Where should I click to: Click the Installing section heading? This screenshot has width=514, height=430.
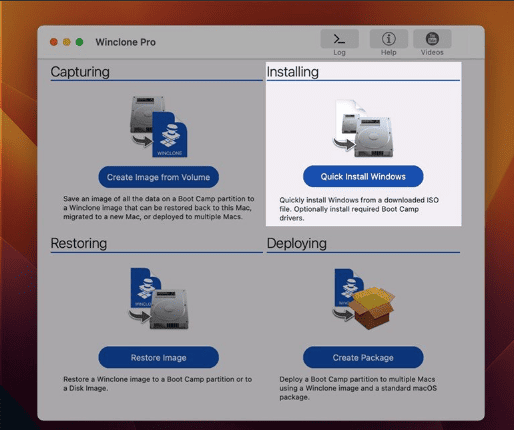click(293, 72)
